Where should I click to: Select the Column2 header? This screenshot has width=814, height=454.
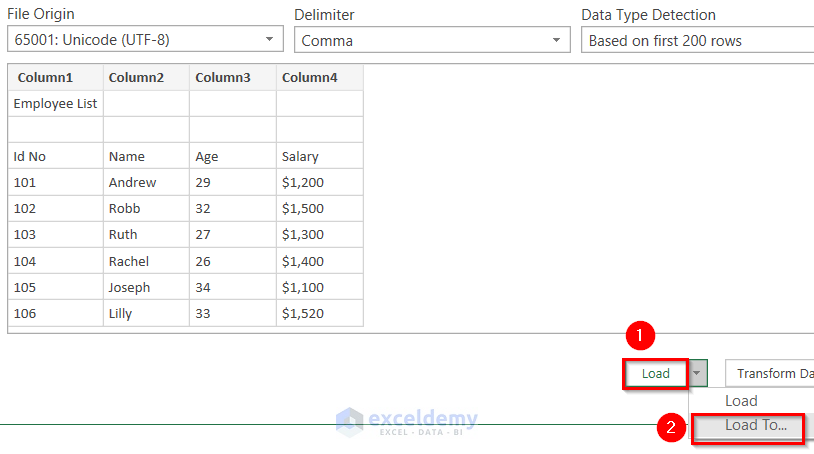145,78
